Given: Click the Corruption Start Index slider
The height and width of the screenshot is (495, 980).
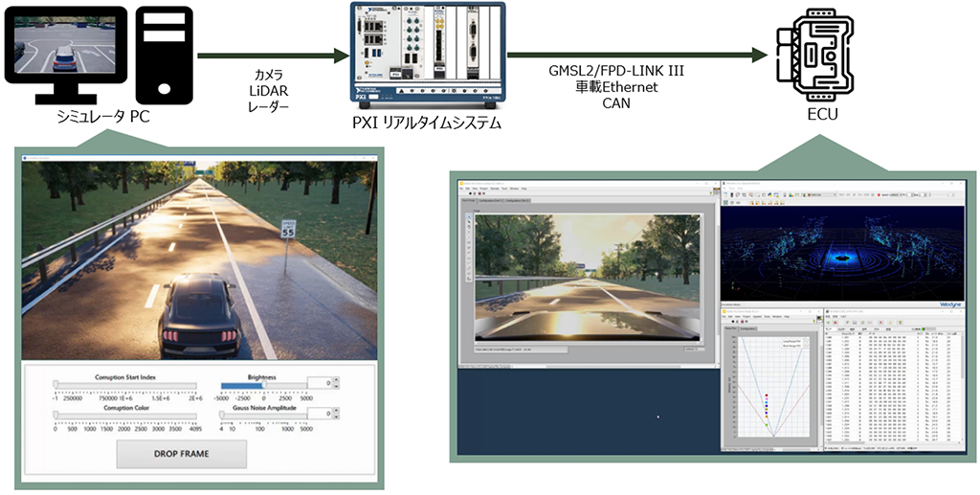Looking at the screenshot, I should pos(126,386).
